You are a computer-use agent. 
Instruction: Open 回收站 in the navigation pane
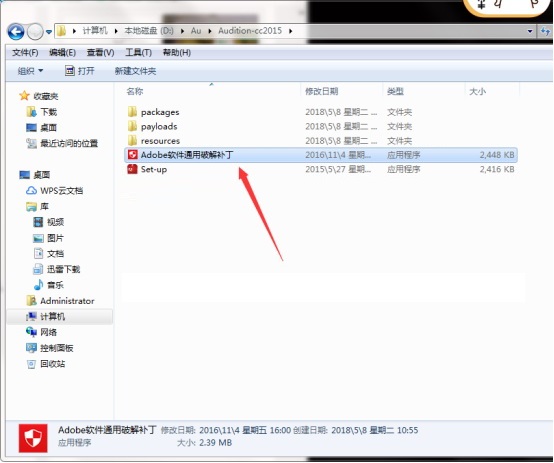(x=46, y=364)
